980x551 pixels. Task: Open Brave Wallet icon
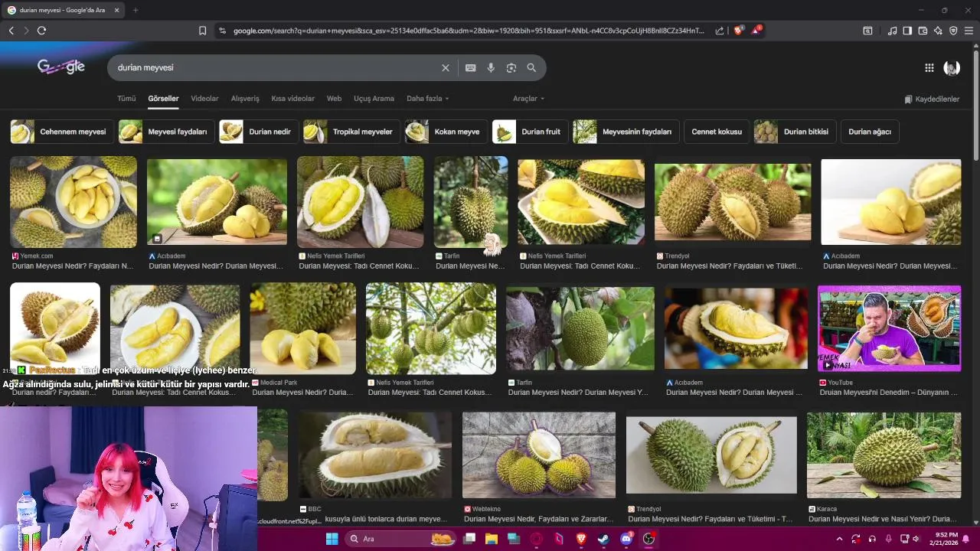point(923,31)
